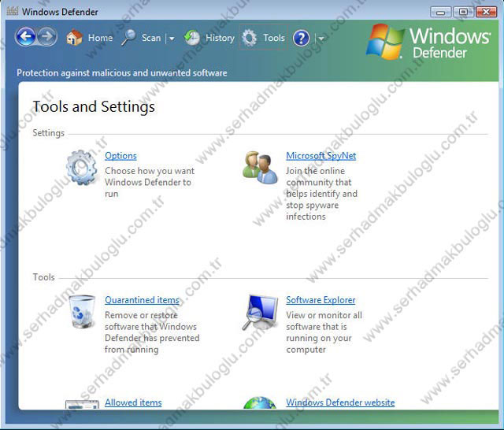The image size is (504, 430).
Task: Minimize the Windows Defender window
Action: [x=440, y=12]
